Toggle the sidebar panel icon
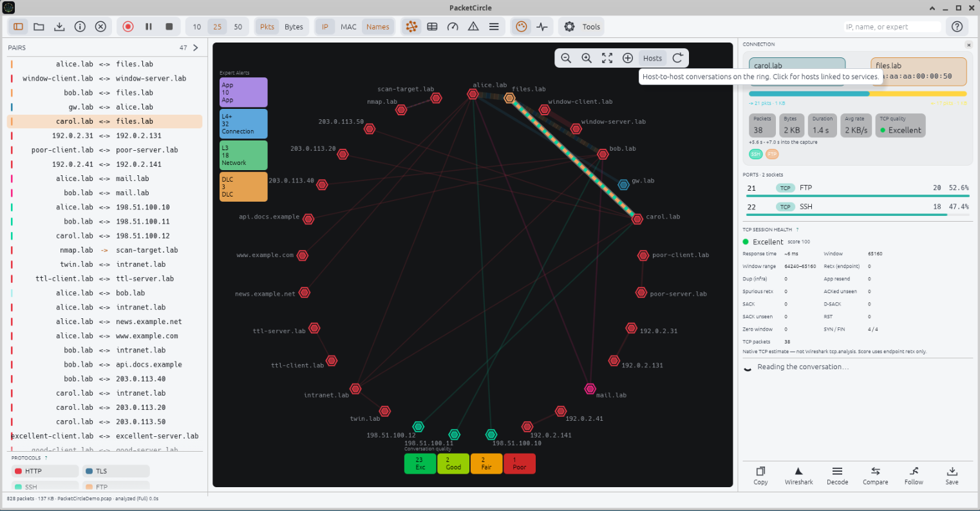Screen dimensions: 980x511 18,26
